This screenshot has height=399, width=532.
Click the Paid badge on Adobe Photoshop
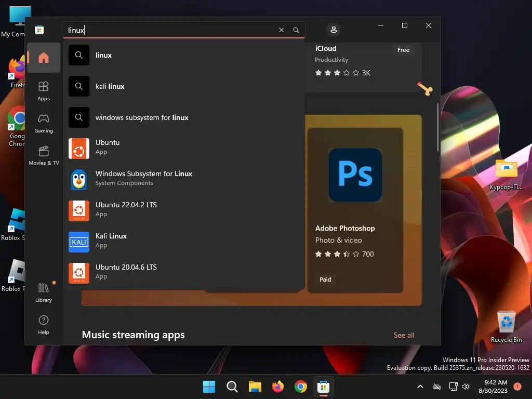(325, 279)
